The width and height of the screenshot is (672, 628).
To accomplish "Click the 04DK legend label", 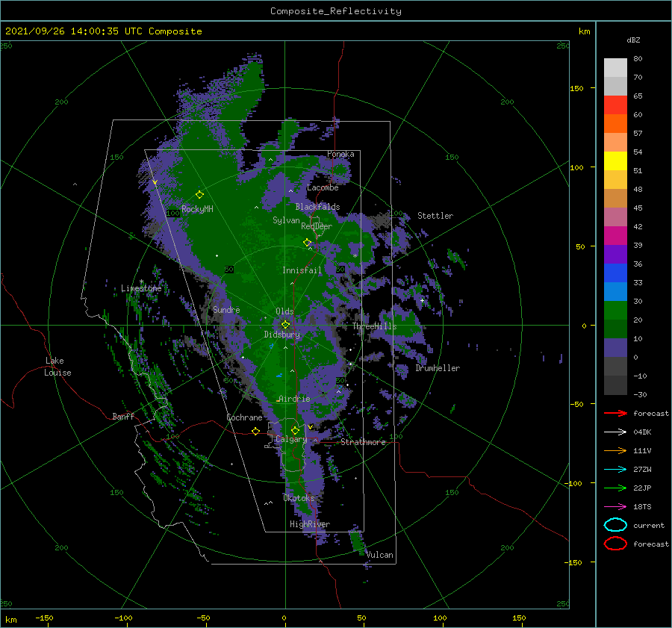I will tap(642, 432).
